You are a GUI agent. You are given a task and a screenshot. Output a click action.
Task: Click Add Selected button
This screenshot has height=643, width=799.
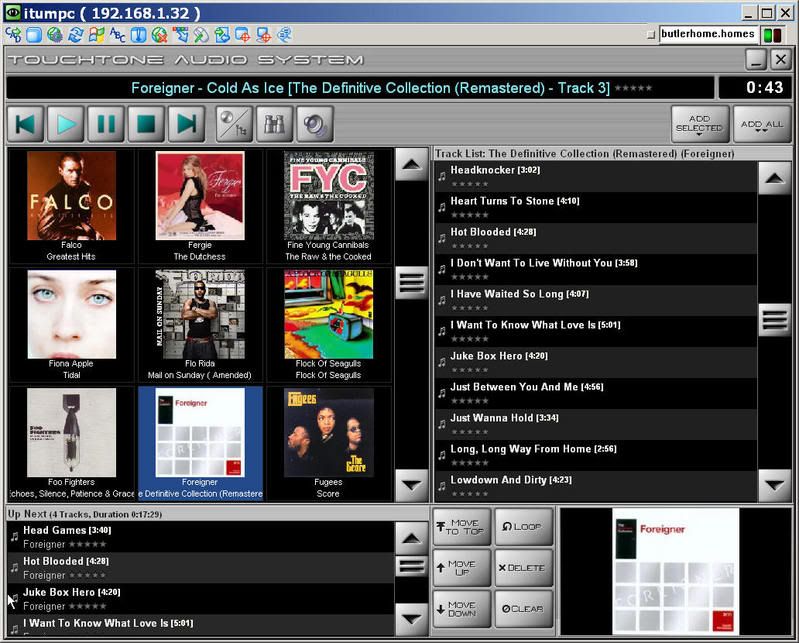[700, 124]
